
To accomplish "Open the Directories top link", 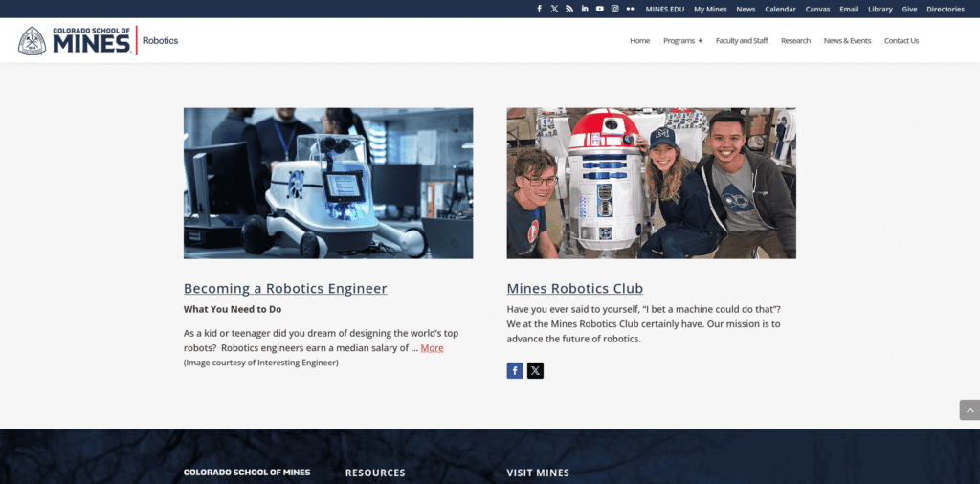I will [x=946, y=9].
